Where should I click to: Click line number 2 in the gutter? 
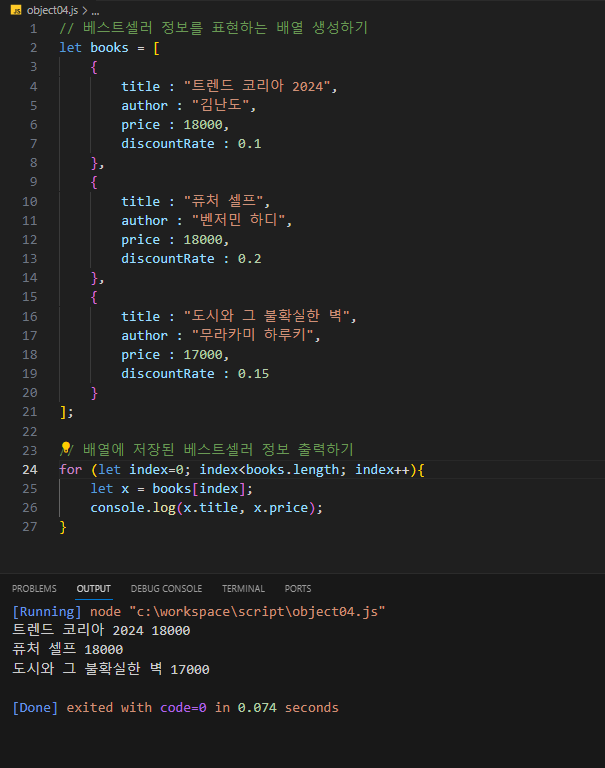click(33, 48)
